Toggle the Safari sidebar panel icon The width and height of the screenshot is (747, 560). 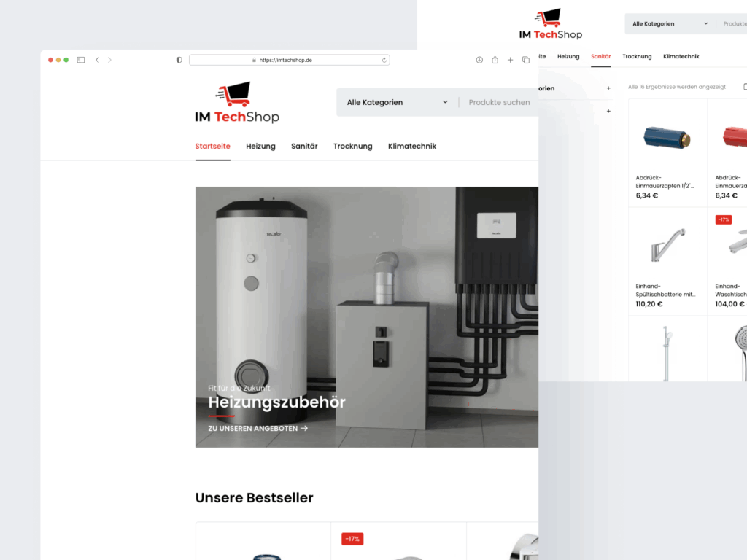click(81, 60)
